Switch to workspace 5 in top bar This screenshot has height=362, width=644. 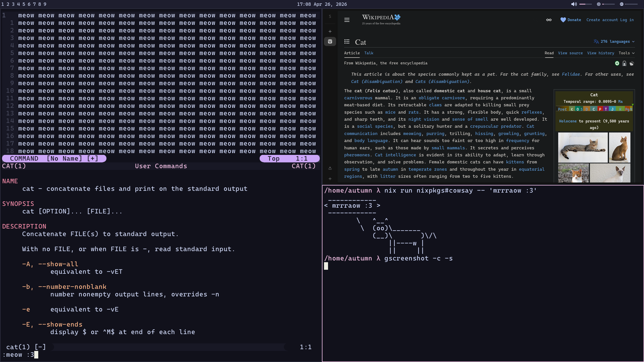pos(24,4)
